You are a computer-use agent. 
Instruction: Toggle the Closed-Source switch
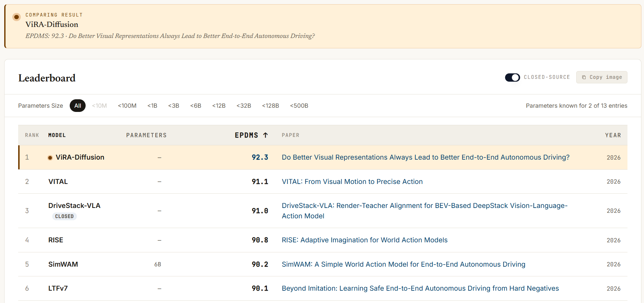click(x=512, y=78)
